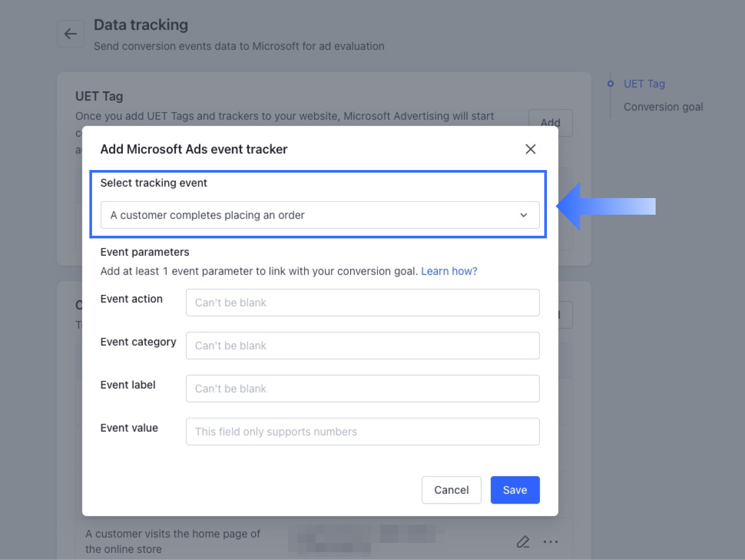The image size is (745, 560).
Task: Click the 'Select tracking event' label
Action: [x=153, y=183]
